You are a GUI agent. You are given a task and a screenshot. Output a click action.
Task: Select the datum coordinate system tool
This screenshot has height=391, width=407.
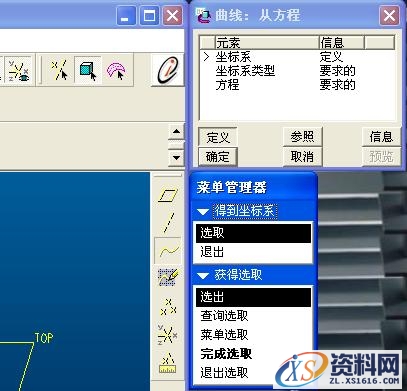(x=168, y=334)
